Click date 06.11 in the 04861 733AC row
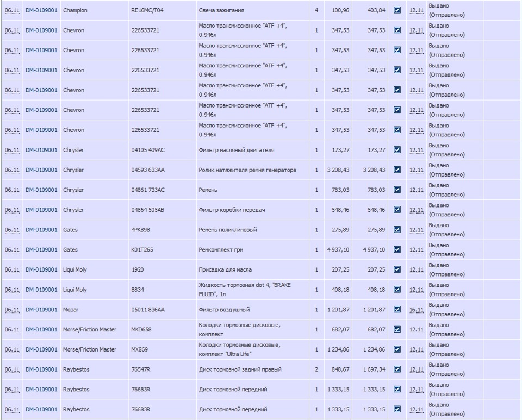522x420 pixels. coord(12,190)
